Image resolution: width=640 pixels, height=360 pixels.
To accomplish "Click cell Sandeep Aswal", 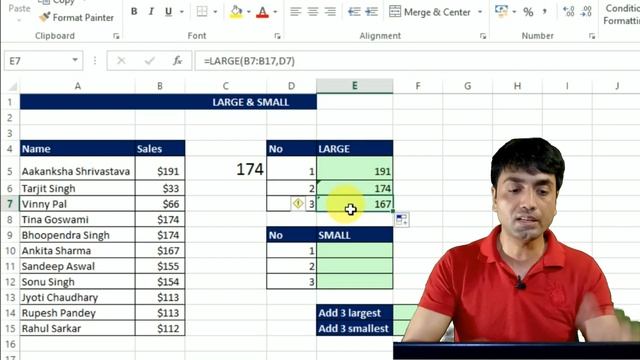I will point(78,266).
